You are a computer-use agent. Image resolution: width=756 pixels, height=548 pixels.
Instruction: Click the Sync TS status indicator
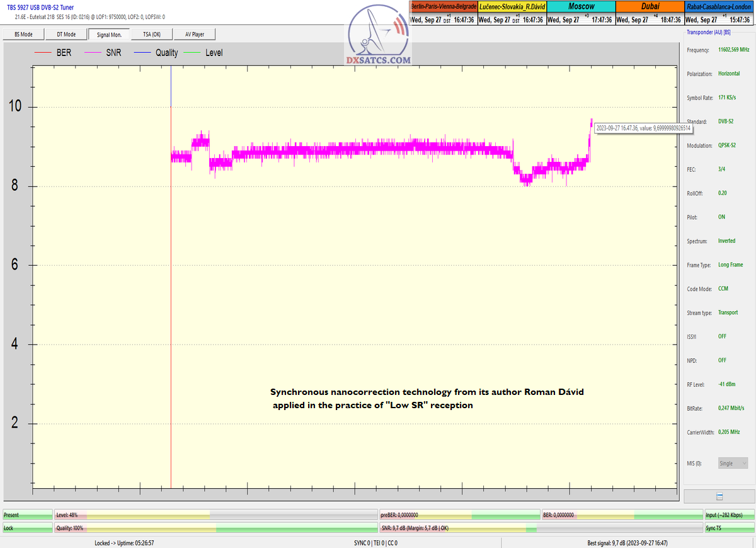[x=729, y=528]
